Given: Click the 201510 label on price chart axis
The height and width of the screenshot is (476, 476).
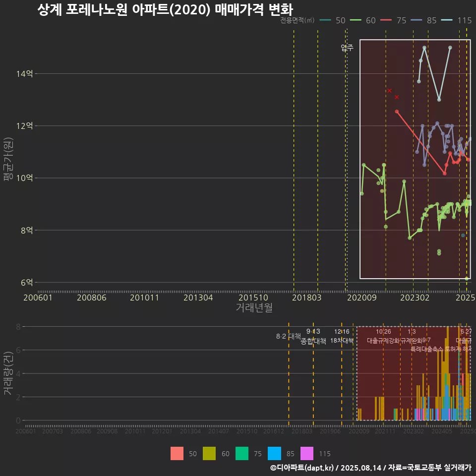Looking at the screenshot, I should 253,297.
